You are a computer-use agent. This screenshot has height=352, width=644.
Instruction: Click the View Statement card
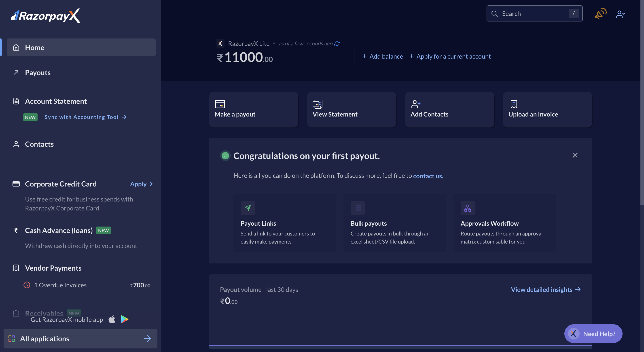(352, 109)
